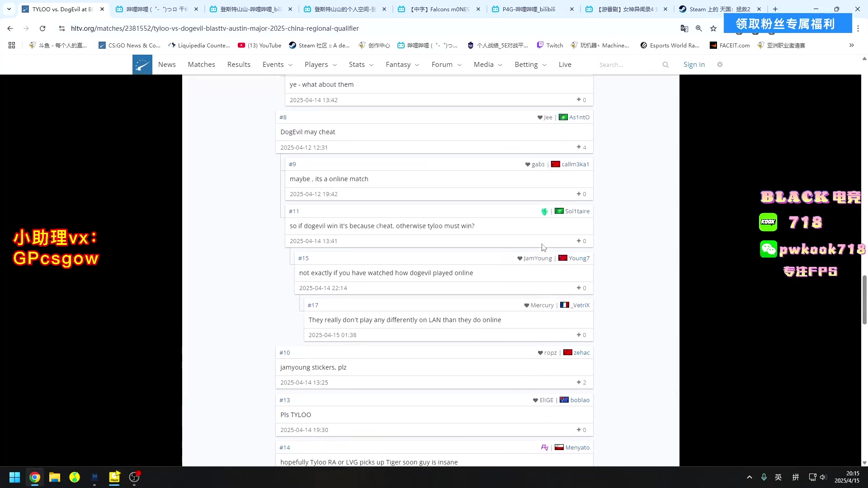Open callm3ka1 user profile link

click(x=575, y=164)
